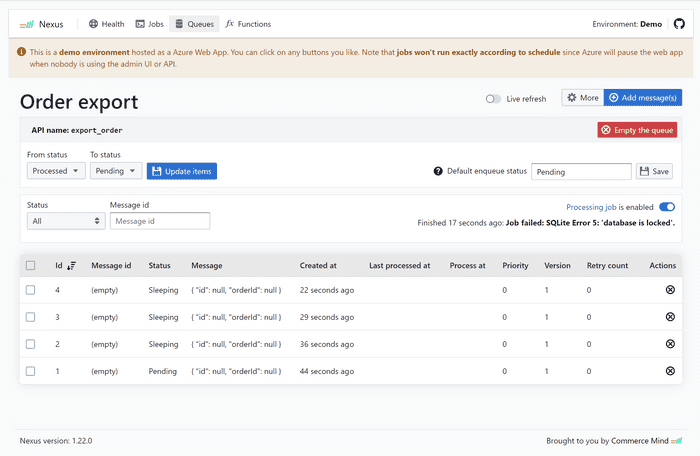This screenshot has width=700, height=456.
Task: Click the Update items button
Action: coord(181,171)
